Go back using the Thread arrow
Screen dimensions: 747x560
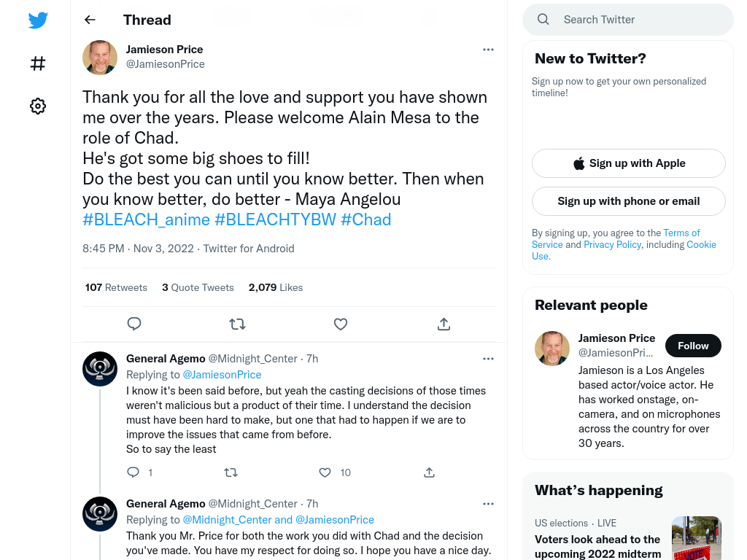(x=90, y=20)
